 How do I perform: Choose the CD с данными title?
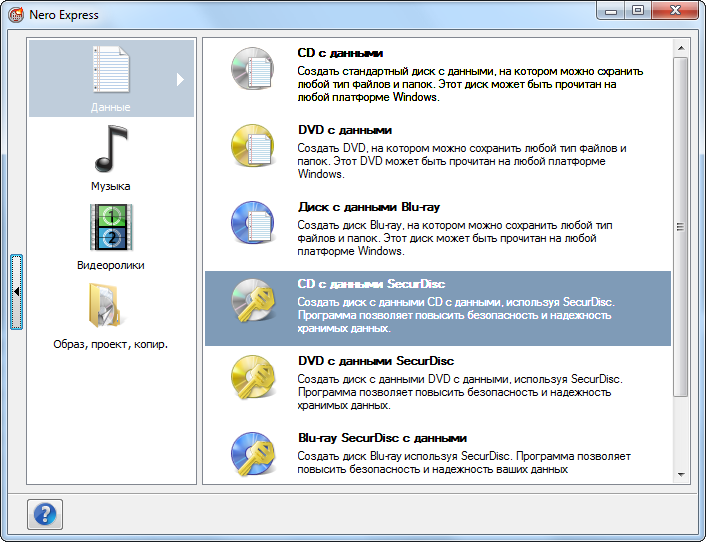point(340,53)
